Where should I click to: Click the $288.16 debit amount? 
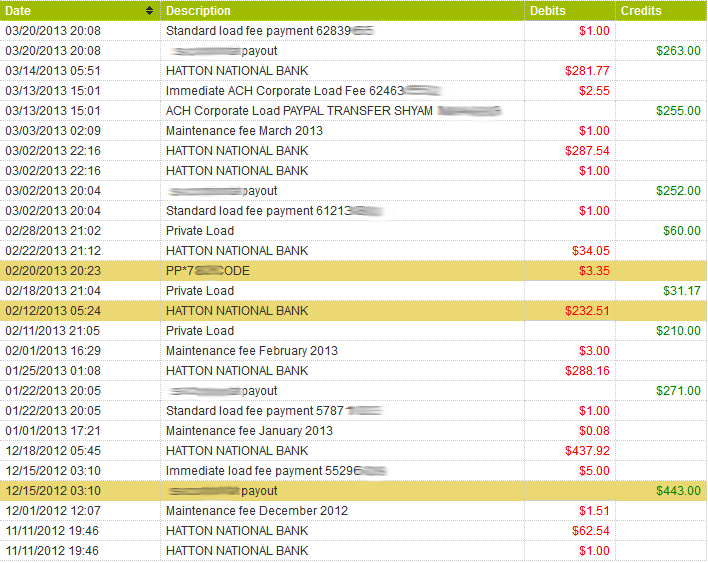587,371
